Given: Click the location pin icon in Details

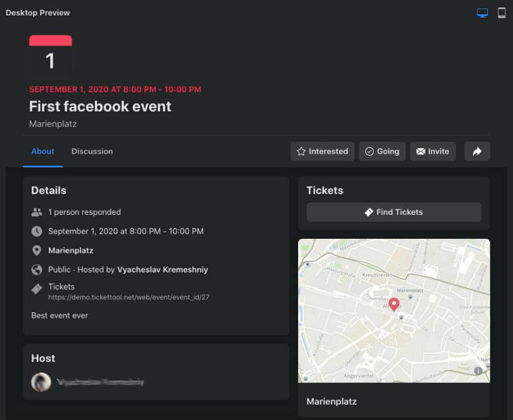Looking at the screenshot, I should coord(36,251).
